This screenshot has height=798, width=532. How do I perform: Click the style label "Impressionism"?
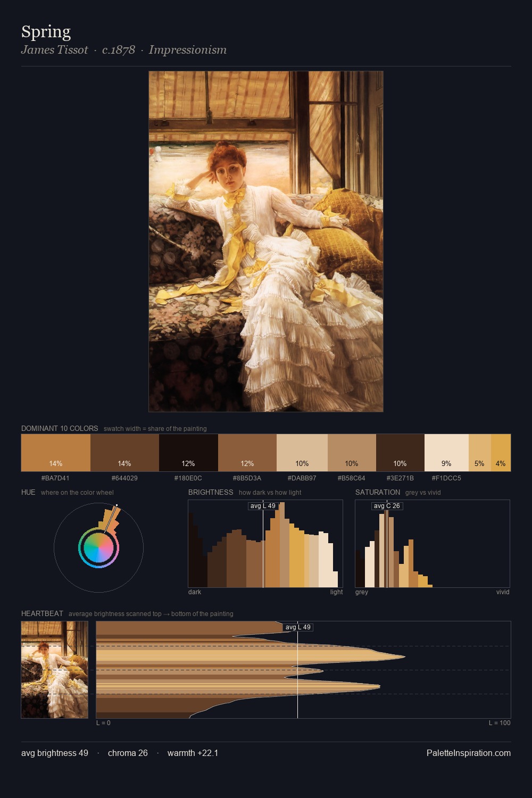click(x=188, y=50)
